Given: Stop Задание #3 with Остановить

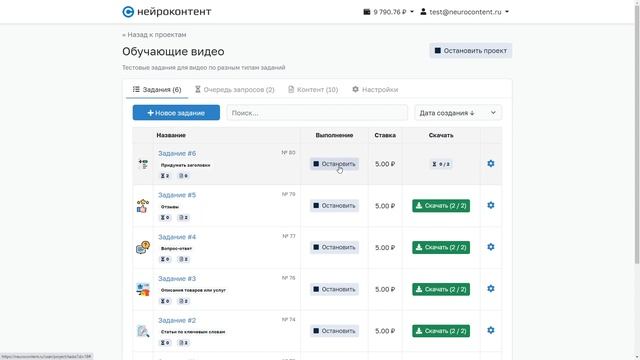Looking at the screenshot, I should [334, 289].
